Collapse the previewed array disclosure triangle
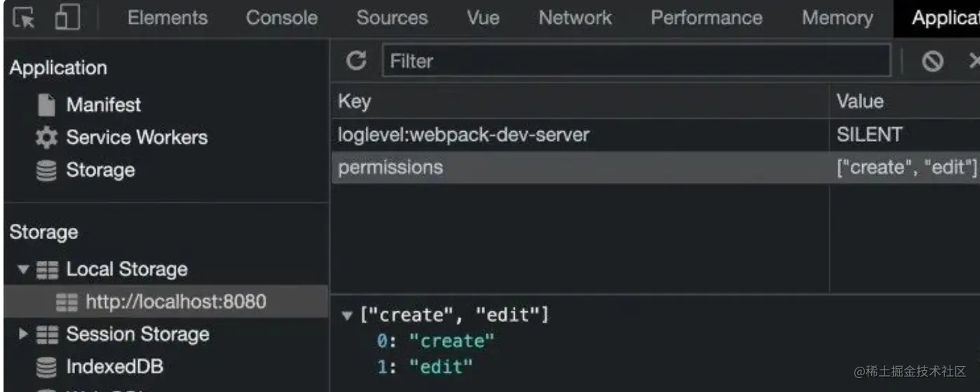 [346, 316]
